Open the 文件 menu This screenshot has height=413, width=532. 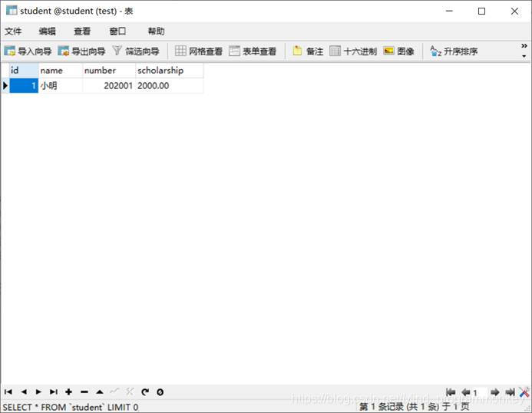[x=13, y=31]
